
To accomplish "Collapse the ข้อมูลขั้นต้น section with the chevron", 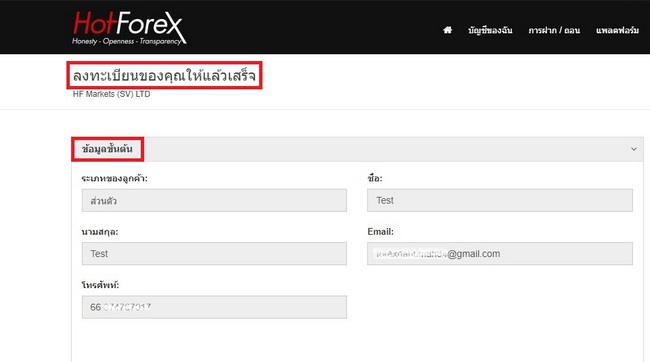I will [x=633, y=149].
